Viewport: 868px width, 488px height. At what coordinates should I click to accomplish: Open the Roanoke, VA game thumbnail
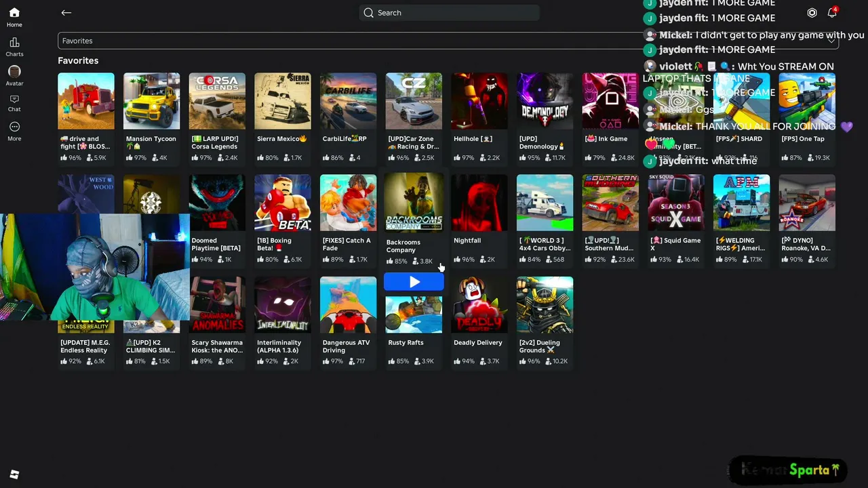pos(807,203)
